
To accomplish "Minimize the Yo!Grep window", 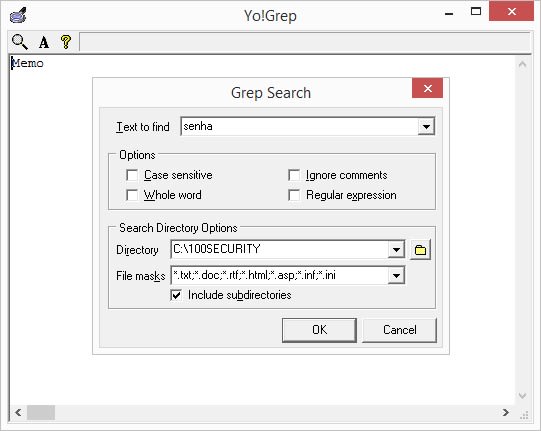I will pos(449,13).
